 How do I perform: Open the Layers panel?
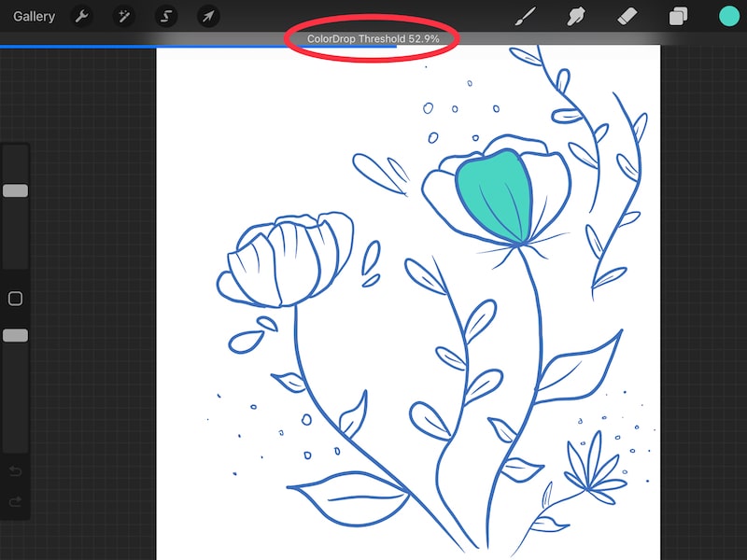point(678,16)
